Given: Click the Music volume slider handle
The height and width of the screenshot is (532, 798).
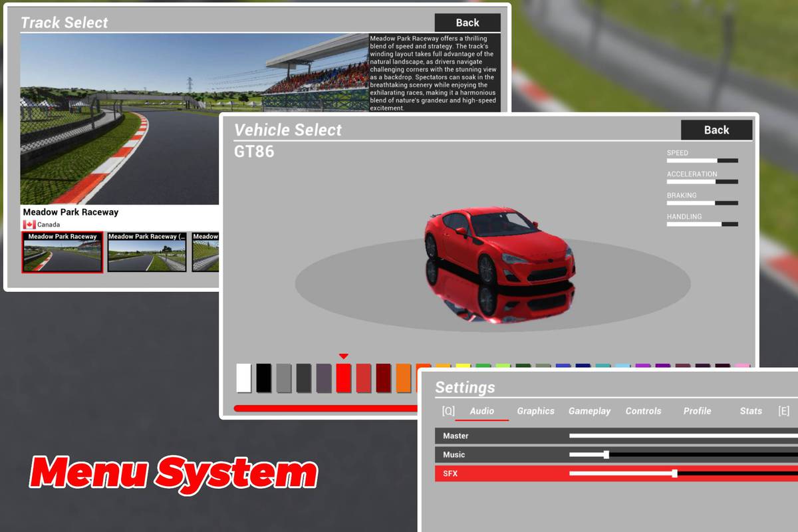Looking at the screenshot, I should click(605, 455).
